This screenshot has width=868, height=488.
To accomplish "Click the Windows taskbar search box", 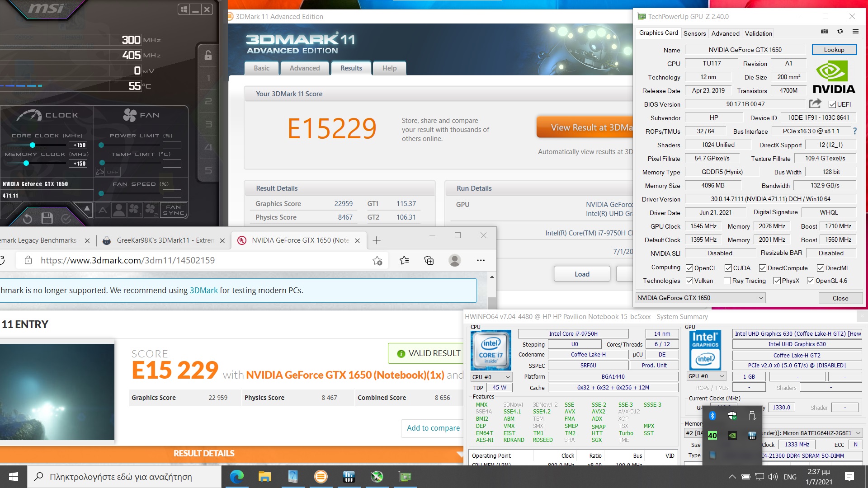I will click(124, 477).
